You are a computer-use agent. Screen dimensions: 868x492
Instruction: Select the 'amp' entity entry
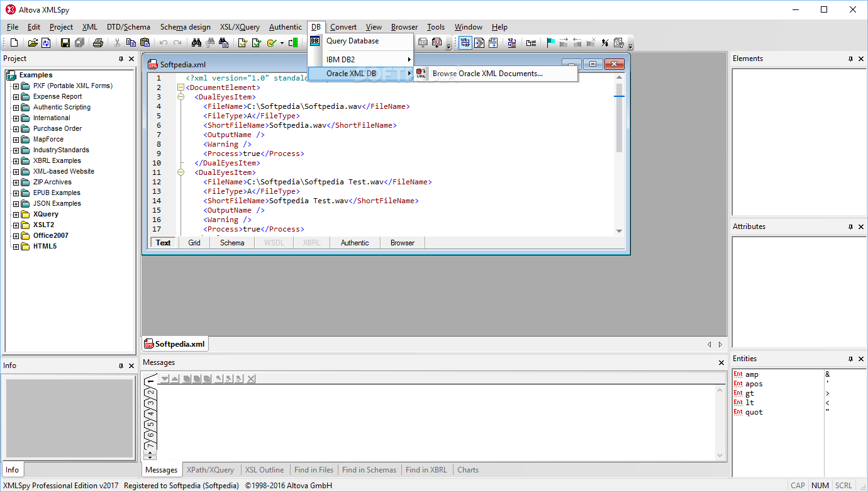752,374
